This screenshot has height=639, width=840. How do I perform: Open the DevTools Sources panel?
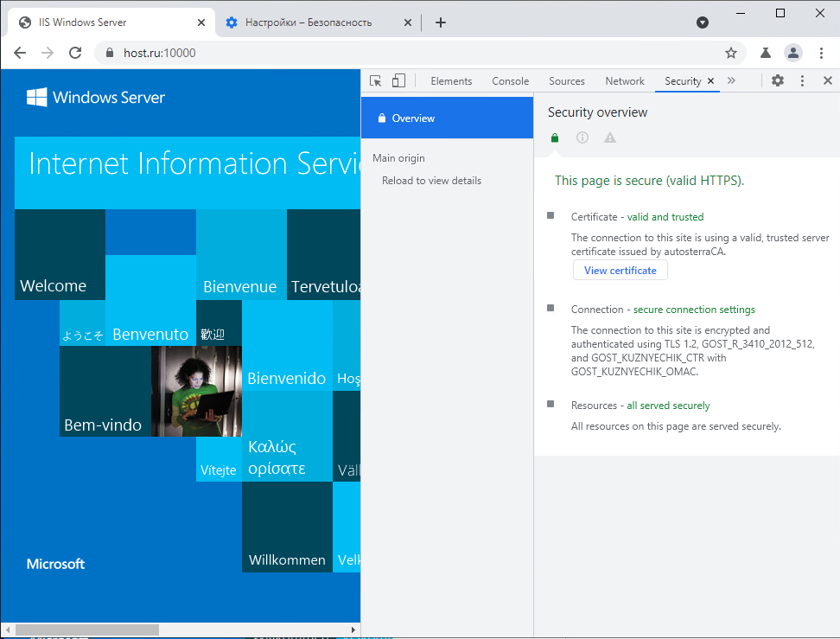566,81
